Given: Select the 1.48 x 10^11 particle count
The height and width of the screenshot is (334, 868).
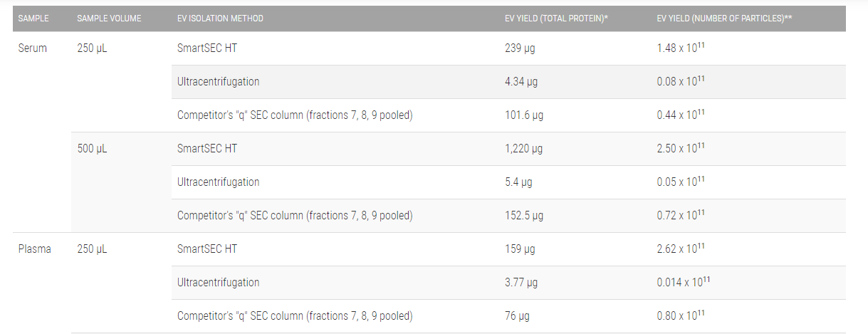Looking at the screenshot, I should coord(681,48).
